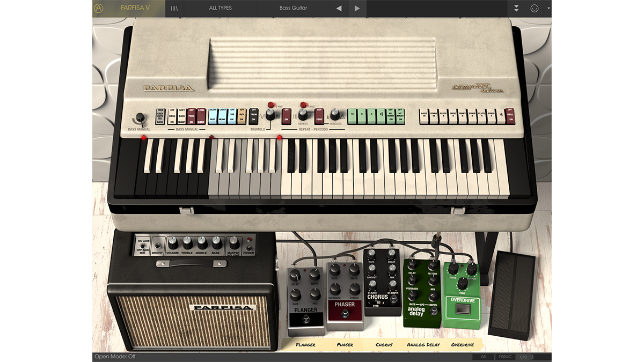Image resolution: width=644 pixels, height=362 pixels.
Task: Toggle the Light/Heavy blue vibrato switch
Action: point(223,116)
